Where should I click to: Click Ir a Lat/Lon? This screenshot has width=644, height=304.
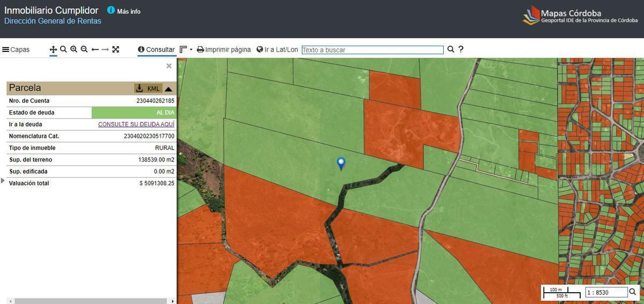(277, 49)
